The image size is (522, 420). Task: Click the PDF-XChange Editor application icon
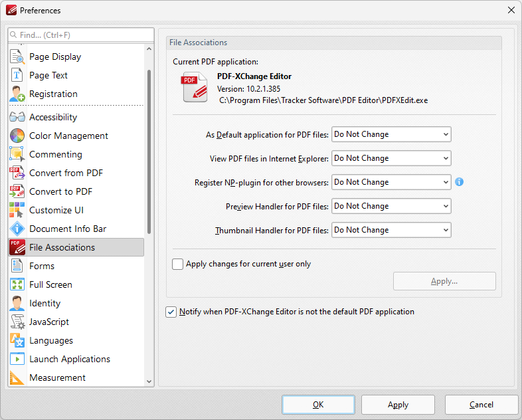195,87
